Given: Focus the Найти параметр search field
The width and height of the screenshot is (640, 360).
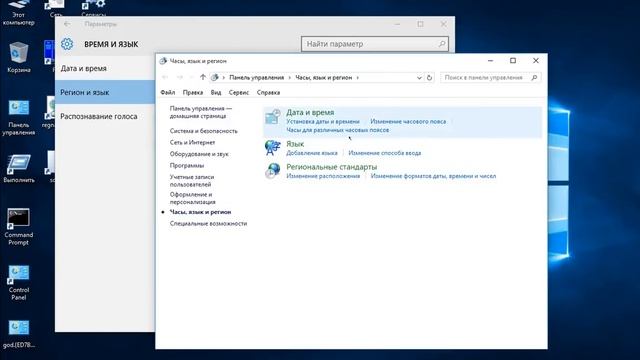Looking at the screenshot, I should [x=375, y=44].
